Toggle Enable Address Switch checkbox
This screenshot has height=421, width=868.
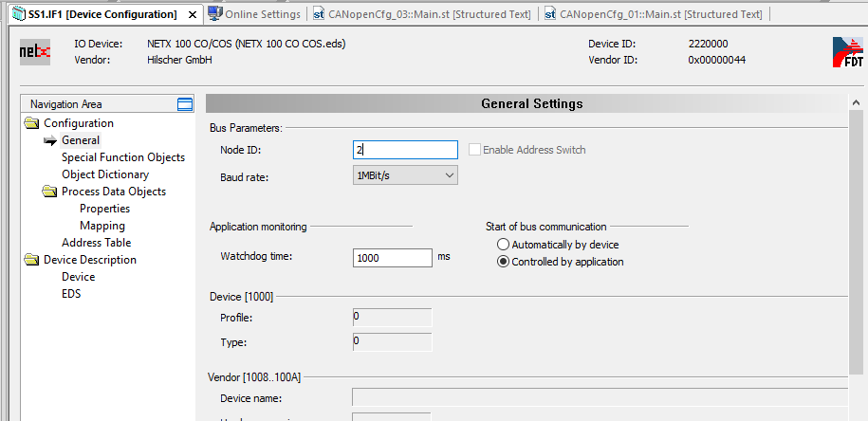(x=474, y=150)
